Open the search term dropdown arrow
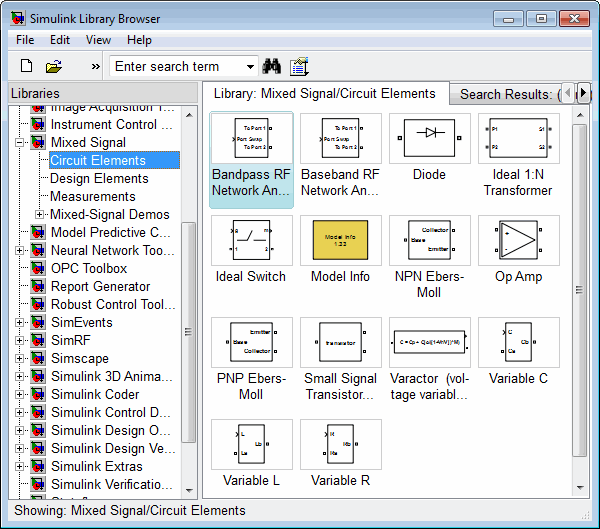 [x=250, y=67]
